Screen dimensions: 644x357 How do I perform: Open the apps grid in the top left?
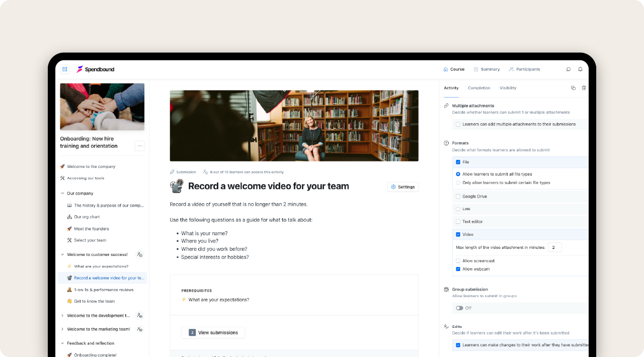64,69
